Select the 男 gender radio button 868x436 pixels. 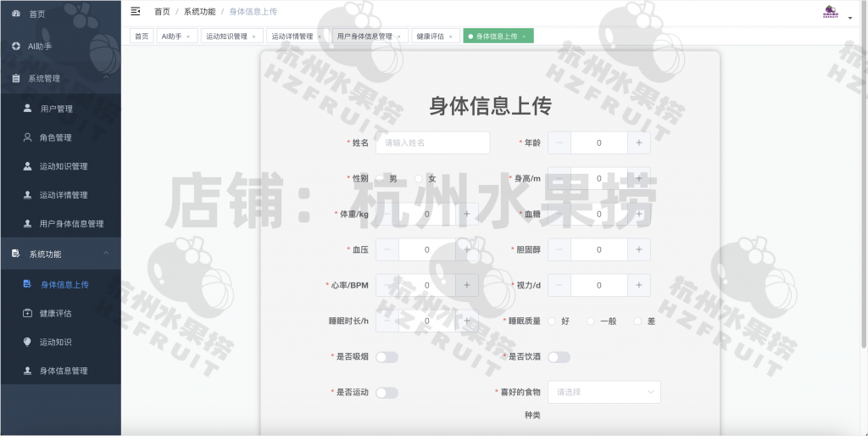tap(380, 178)
